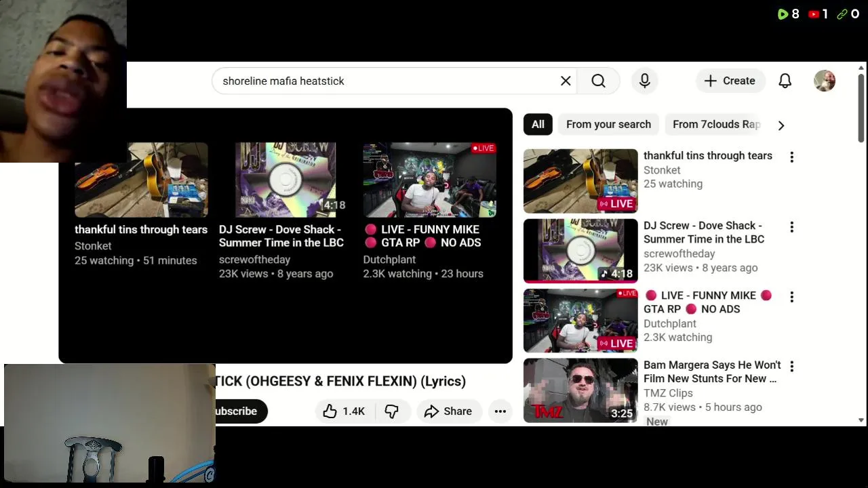Click the vertical scrollbar thumb

coord(861,108)
